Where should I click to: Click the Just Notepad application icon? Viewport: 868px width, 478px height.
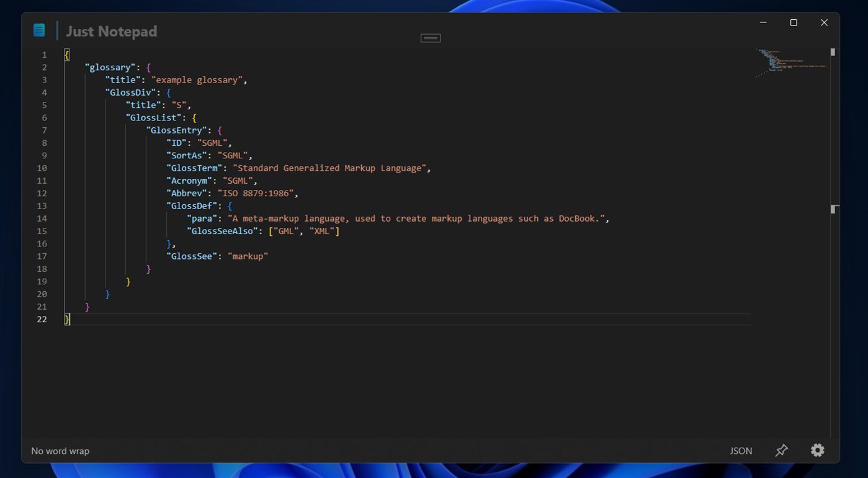38,29
